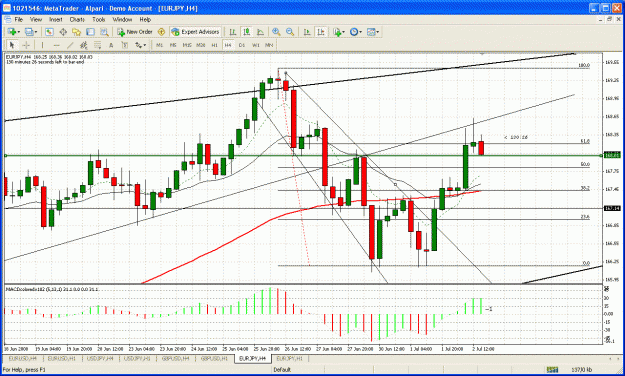Open the Tools menu
The height and width of the screenshot is (376, 625).
[98, 20]
